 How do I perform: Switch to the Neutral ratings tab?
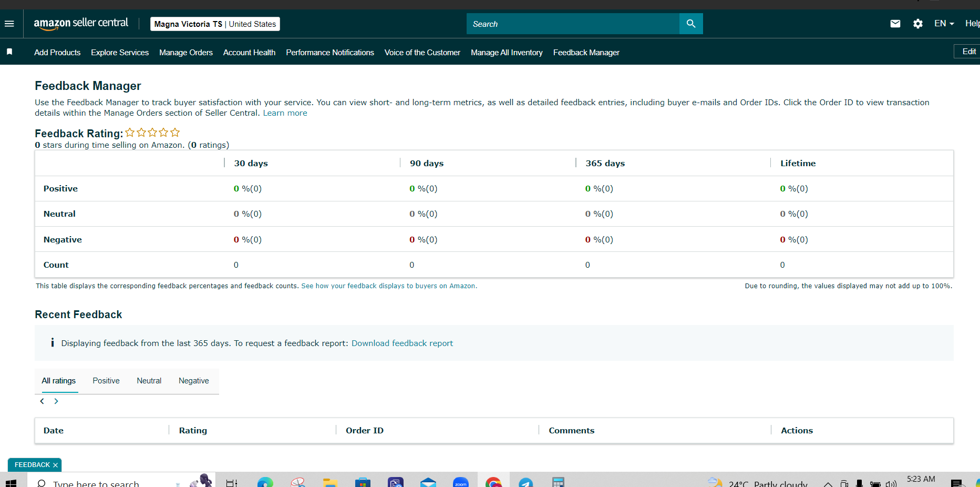[149, 381]
